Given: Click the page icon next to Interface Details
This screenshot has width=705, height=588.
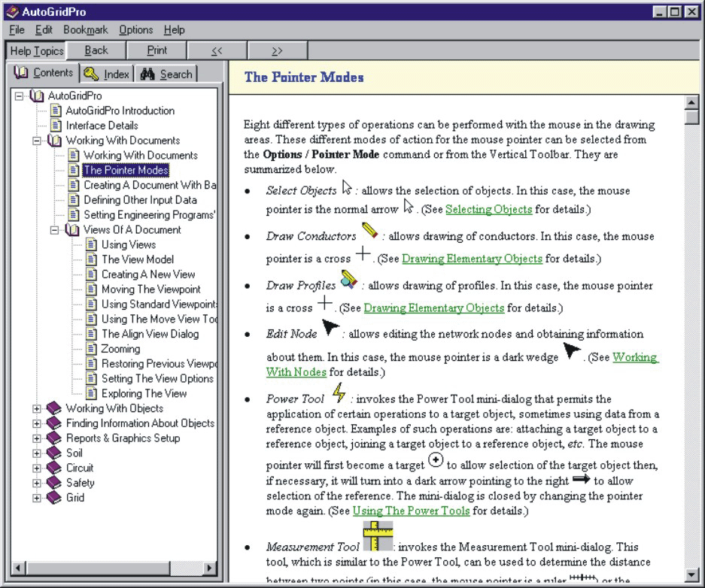Looking at the screenshot, I should click(x=56, y=126).
